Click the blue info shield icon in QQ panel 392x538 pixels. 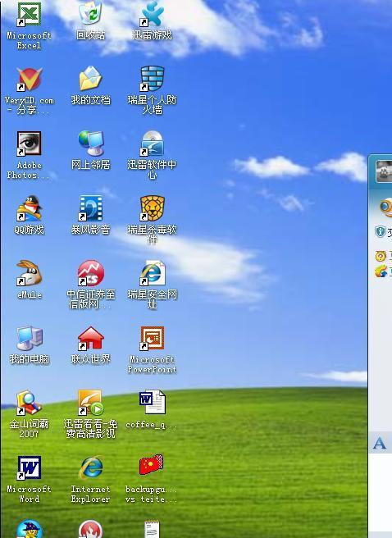381,231
